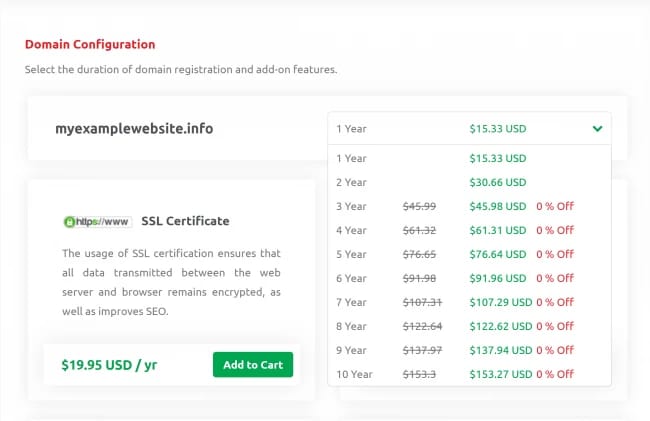This screenshot has height=421, width=650.
Task: Click the myexamplewebsite.info domain name
Action: (x=134, y=128)
